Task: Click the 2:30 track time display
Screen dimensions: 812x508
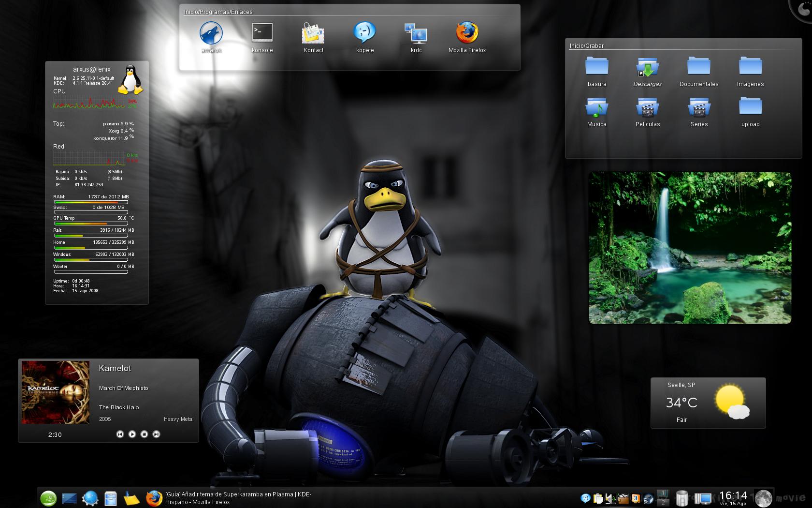Action: pyautogui.click(x=55, y=434)
